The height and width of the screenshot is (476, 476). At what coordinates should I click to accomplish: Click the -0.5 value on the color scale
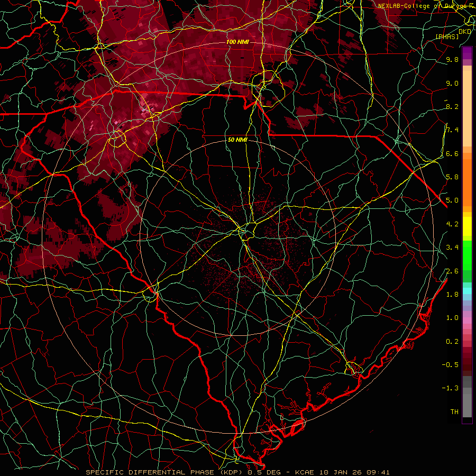(450, 365)
